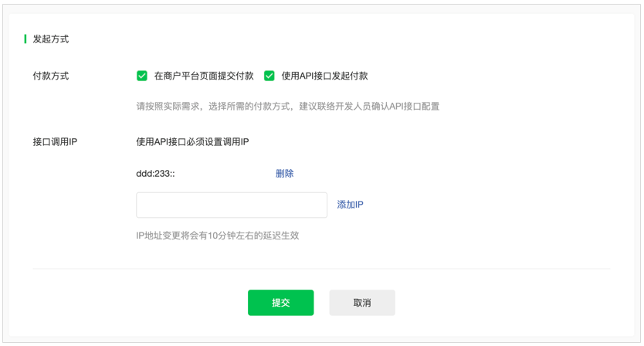644x346 pixels.
Task: Select the IP entry text ddd:233::
Action: [155, 174]
